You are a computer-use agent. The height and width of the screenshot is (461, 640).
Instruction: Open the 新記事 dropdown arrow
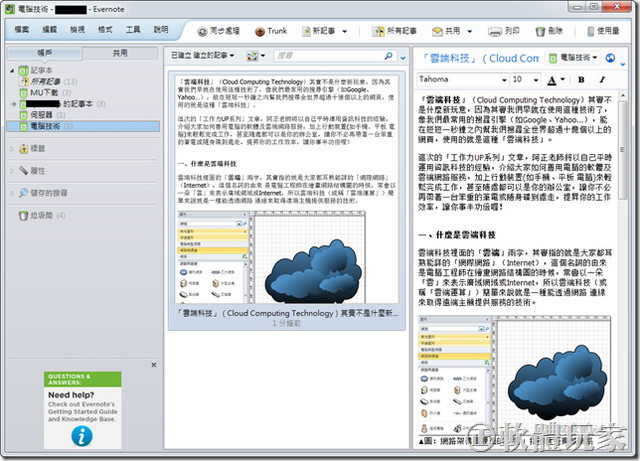(x=345, y=31)
